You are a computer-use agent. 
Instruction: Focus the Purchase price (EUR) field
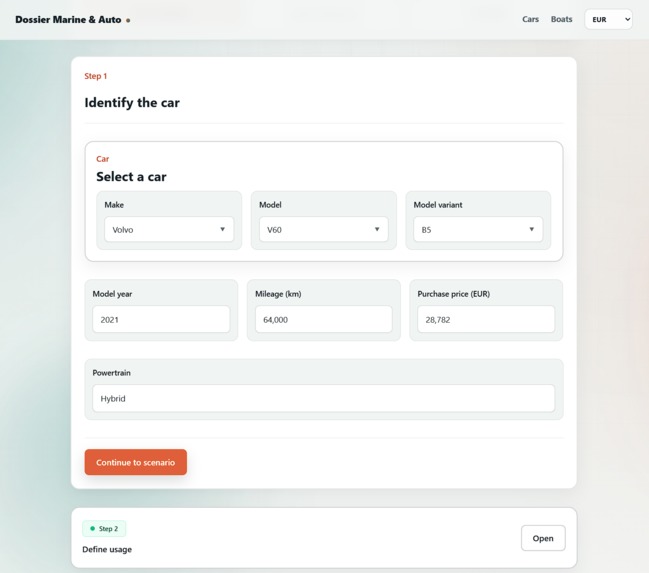[x=486, y=319]
